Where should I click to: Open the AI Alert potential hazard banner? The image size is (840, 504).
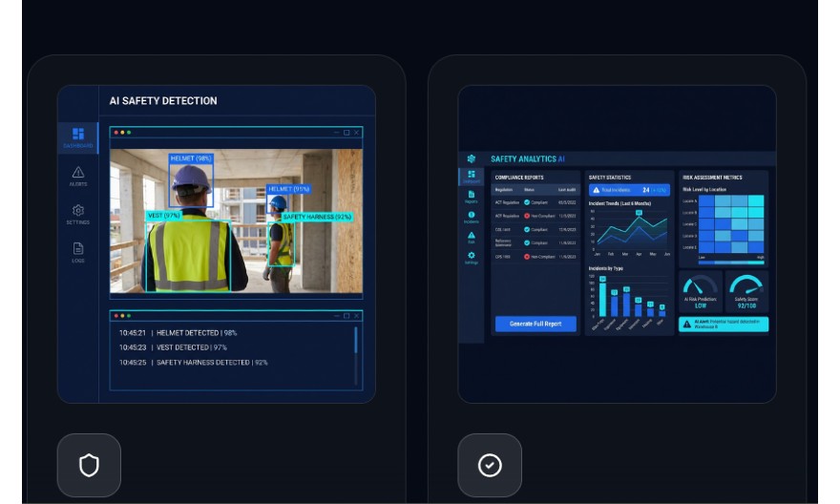pos(724,325)
